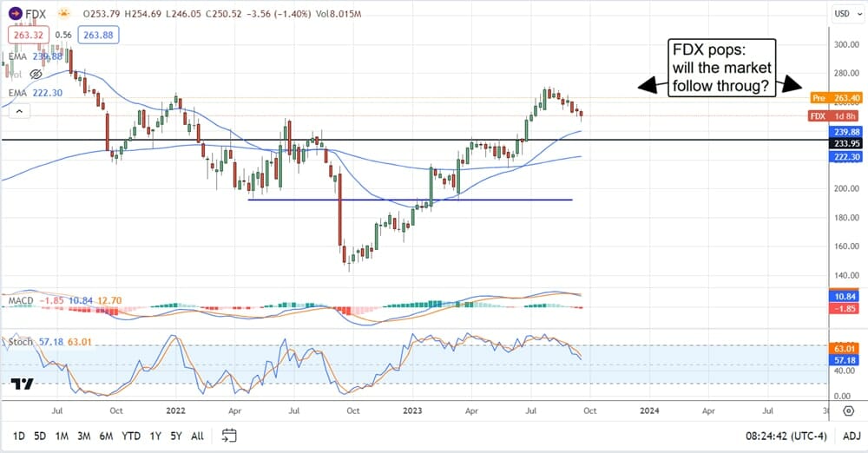The height and width of the screenshot is (453, 868).
Task: Click the TradingView logo on chart
Action: click(x=23, y=384)
